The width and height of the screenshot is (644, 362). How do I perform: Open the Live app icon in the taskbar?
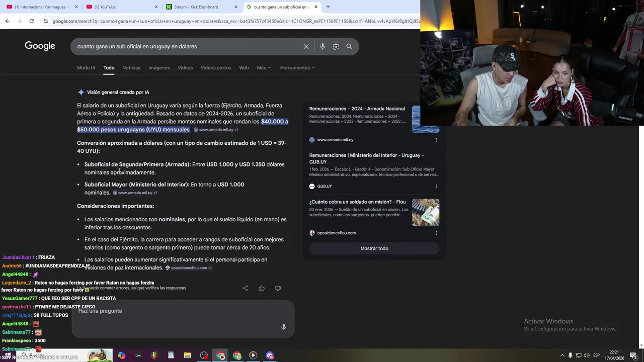[x=138, y=355]
